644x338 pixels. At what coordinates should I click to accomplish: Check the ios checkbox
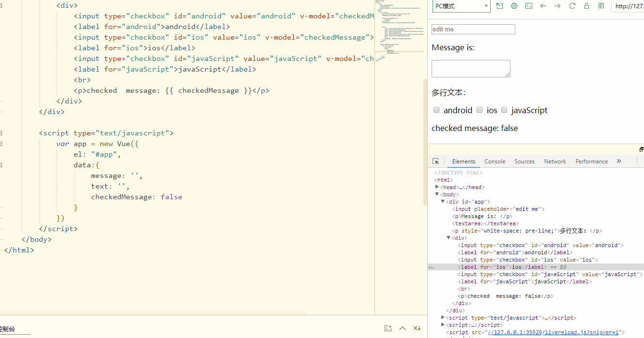479,110
